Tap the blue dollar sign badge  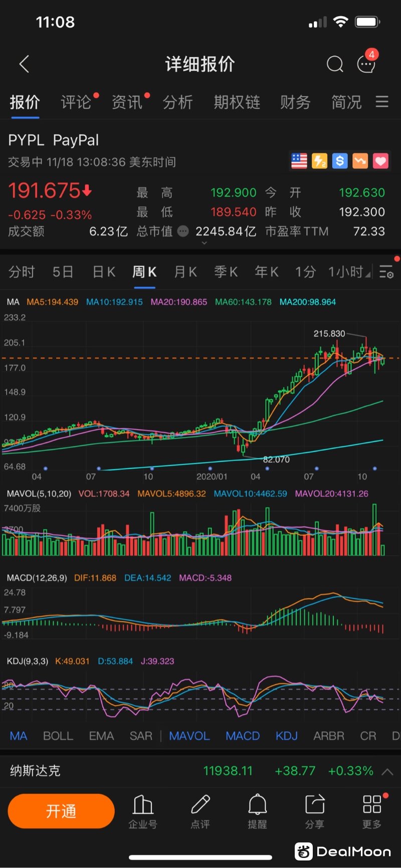click(x=340, y=161)
